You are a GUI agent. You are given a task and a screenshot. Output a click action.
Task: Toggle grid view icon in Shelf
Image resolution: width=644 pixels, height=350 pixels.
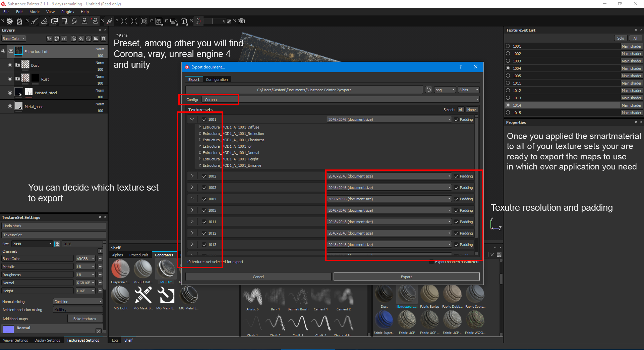click(x=499, y=255)
